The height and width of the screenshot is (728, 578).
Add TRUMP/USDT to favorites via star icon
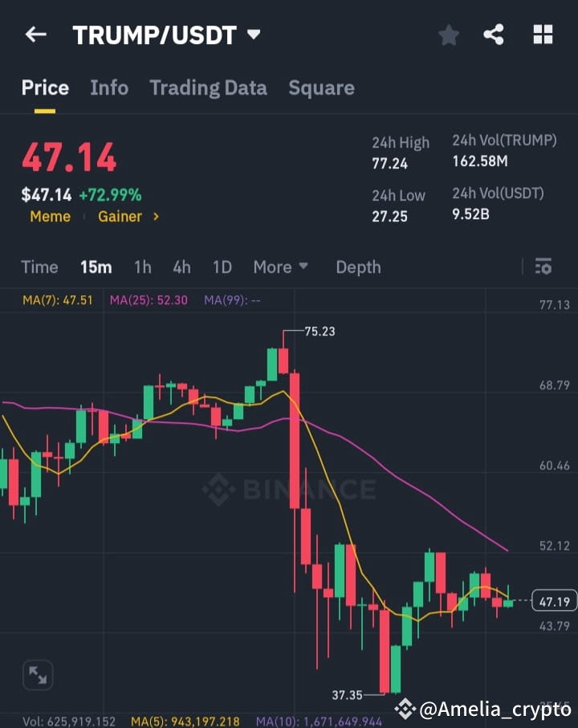point(448,34)
